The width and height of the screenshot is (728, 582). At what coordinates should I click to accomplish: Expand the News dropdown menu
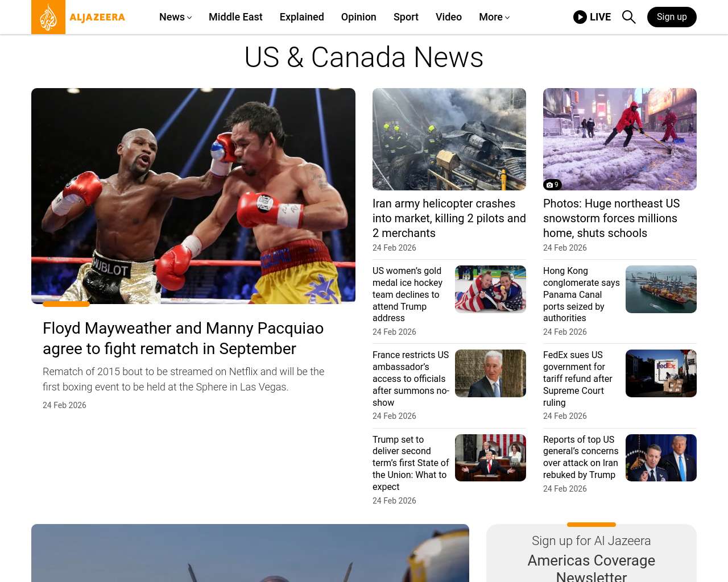[175, 17]
